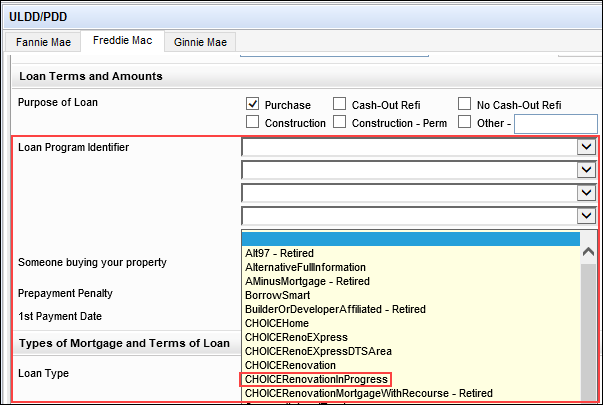This screenshot has height=405, width=603.
Task: Check the Construction - Perm box
Action: pyautogui.click(x=339, y=122)
